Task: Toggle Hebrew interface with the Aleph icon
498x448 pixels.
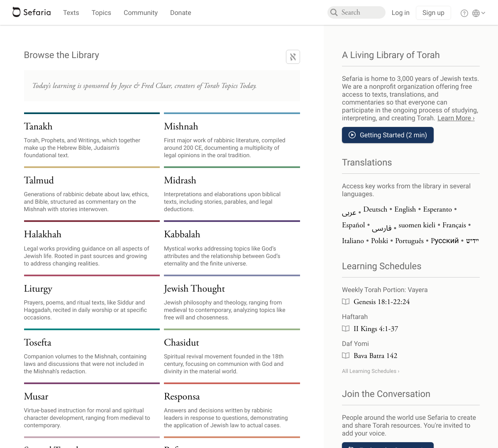Action: 293,57
